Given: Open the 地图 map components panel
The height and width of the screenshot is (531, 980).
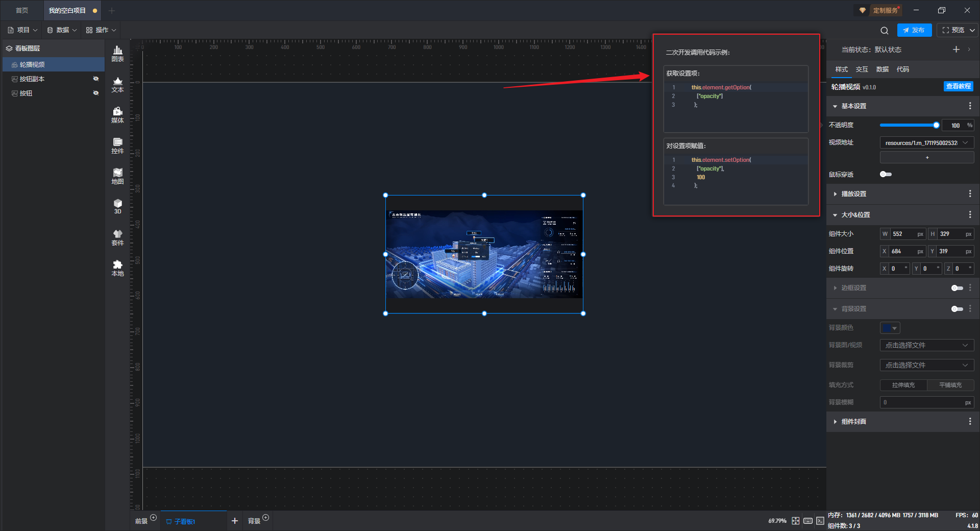Looking at the screenshot, I should (117, 176).
